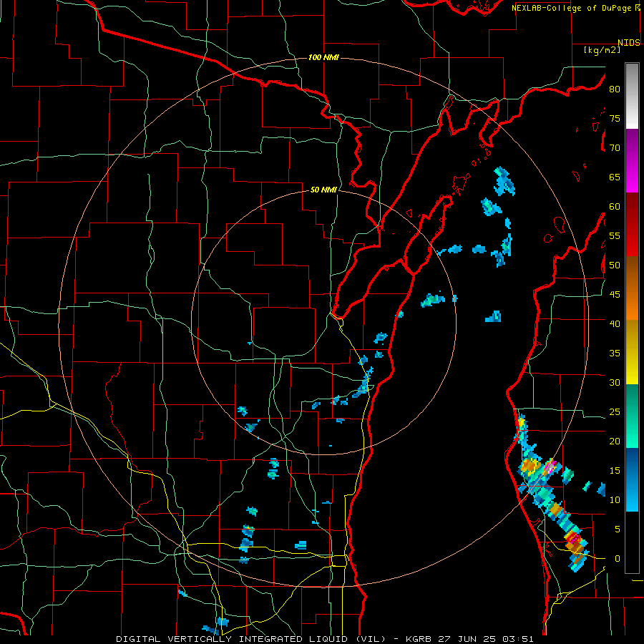
Task: Click the 50 NMI range ring label
Action: (x=323, y=190)
